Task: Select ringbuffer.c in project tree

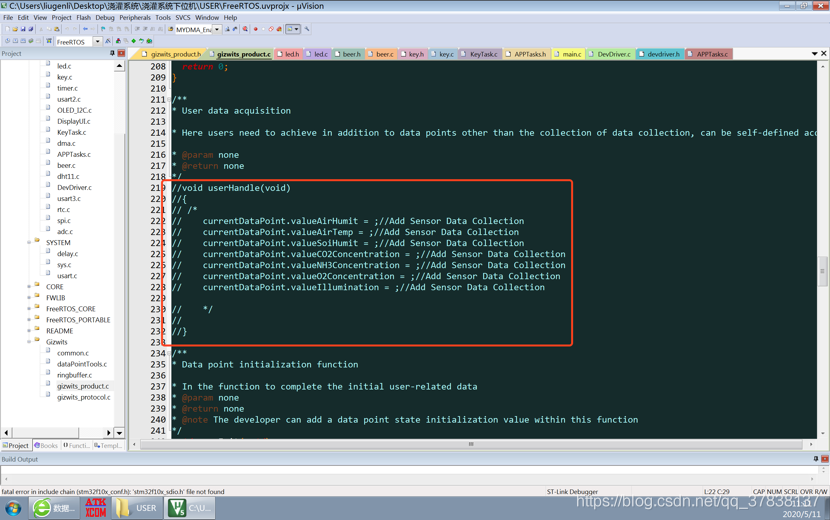Action: (74, 375)
